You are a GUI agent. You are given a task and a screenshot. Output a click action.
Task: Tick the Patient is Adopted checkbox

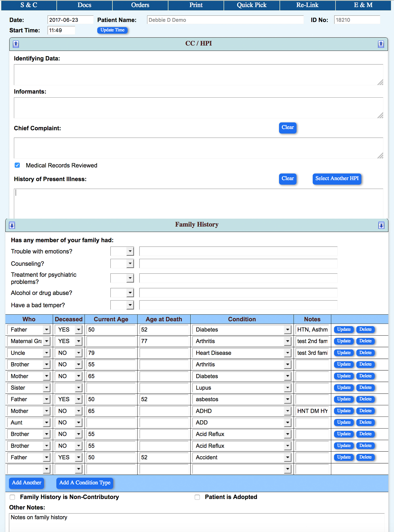coord(197,497)
